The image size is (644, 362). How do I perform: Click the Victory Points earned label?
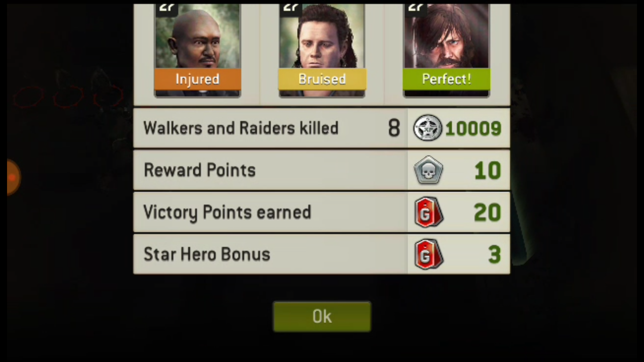[x=227, y=213]
